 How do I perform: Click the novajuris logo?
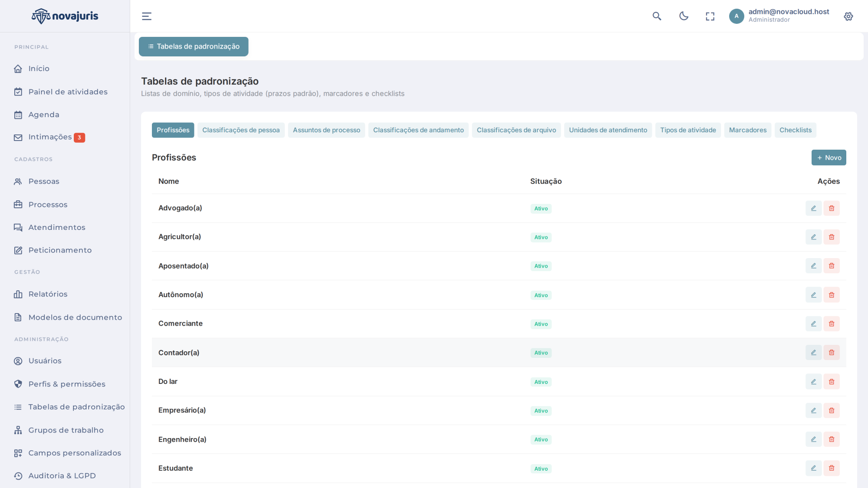65,16
